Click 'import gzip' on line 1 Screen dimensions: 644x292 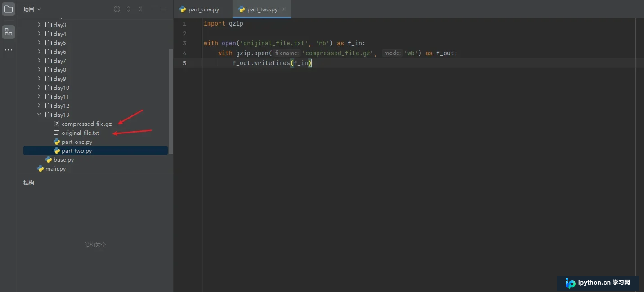[224, 23]
